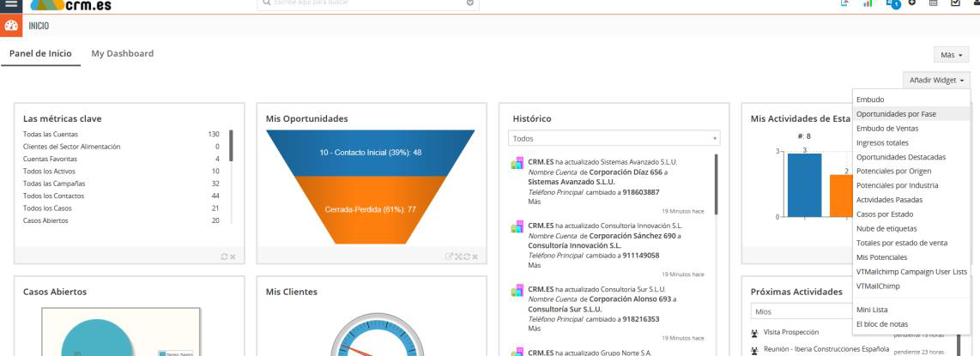Image resolution: width=980 pixels, height=356 pixels.
Task: Click Más under Consultoría Innovación update
Action: [535, 265]
